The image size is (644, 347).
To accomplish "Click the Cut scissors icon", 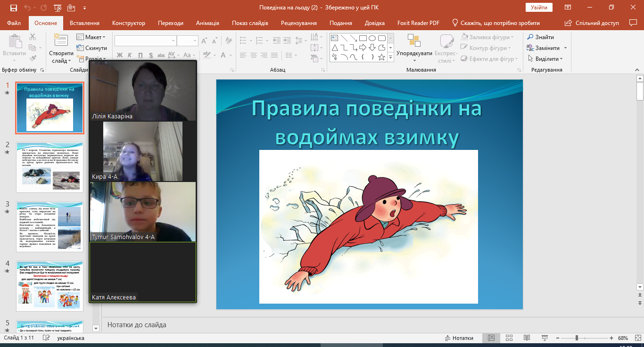I will [x=33, y=37].
